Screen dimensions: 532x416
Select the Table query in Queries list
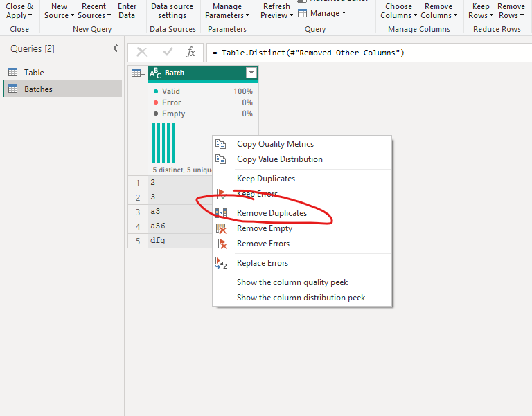tap(62, 72)
